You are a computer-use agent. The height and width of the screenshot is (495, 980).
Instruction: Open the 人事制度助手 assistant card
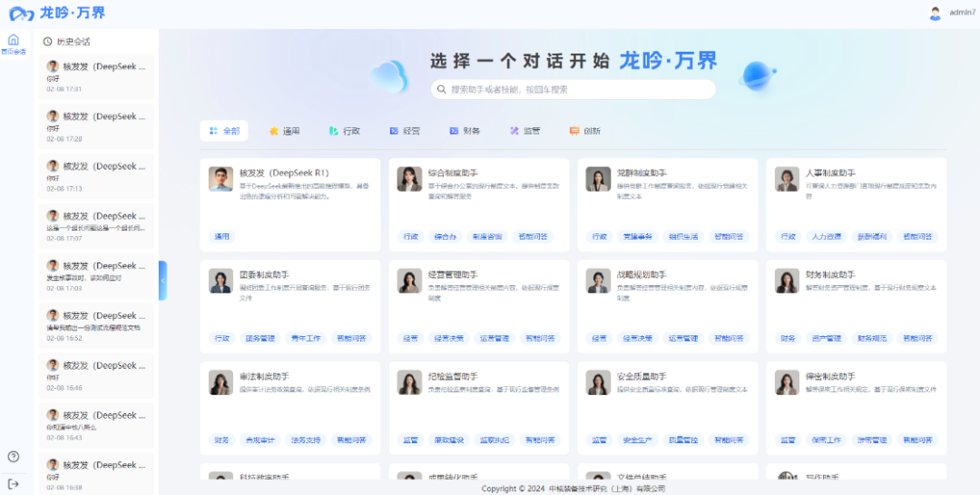(856, 200)
